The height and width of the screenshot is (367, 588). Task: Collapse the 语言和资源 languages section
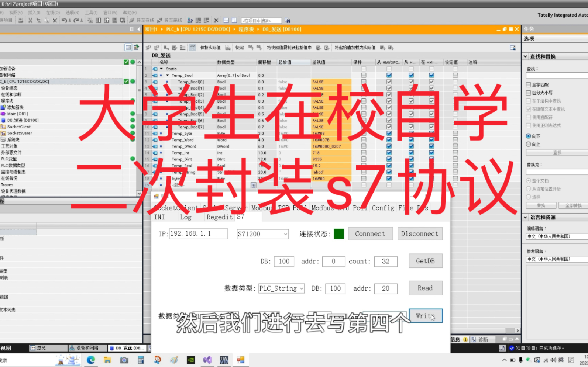point(525,217)
